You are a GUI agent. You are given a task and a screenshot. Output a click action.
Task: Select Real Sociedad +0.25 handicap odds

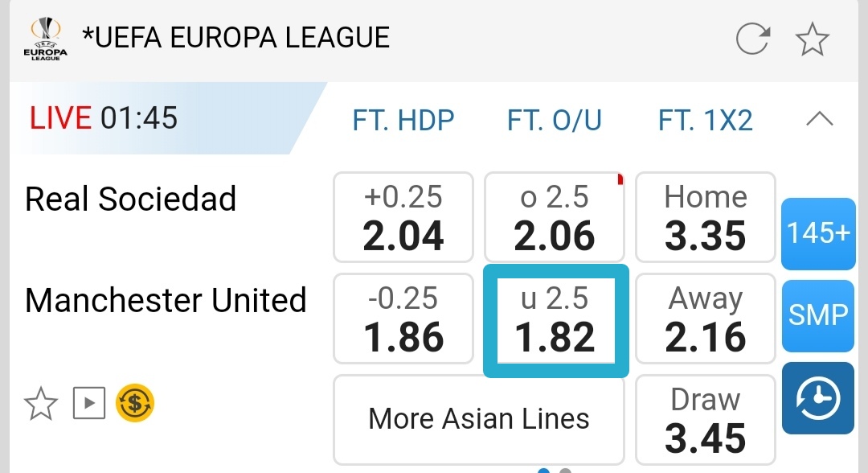pos(403,217)
